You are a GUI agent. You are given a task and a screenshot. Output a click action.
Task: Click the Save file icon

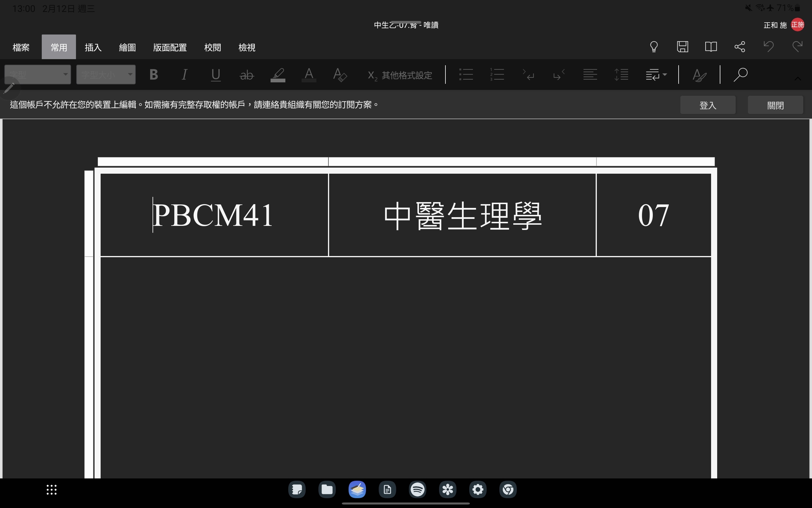point(682,47)
